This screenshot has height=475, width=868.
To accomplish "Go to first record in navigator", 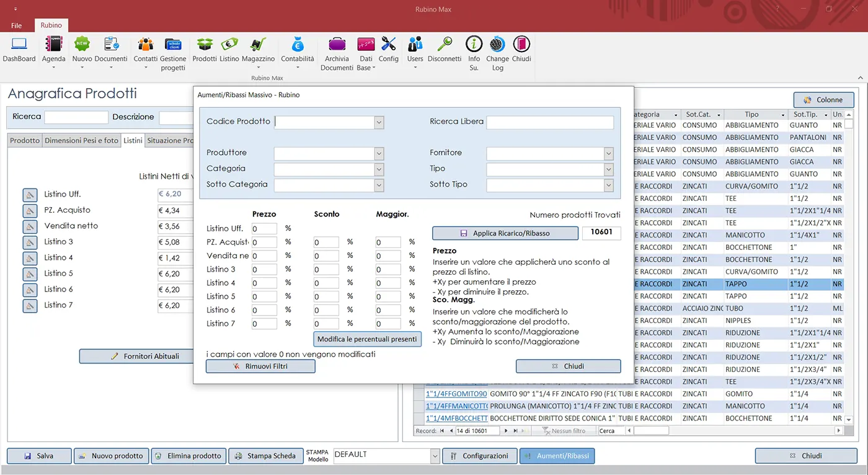I will [x=441, y=431].
